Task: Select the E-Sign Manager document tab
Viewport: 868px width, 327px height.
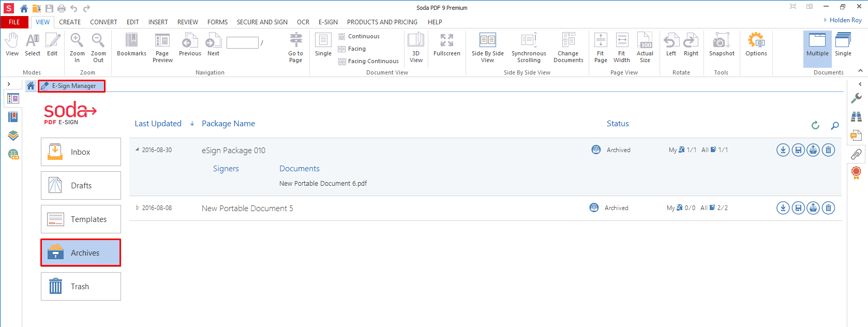Action: pyautogui.click(x=71, y=86)
